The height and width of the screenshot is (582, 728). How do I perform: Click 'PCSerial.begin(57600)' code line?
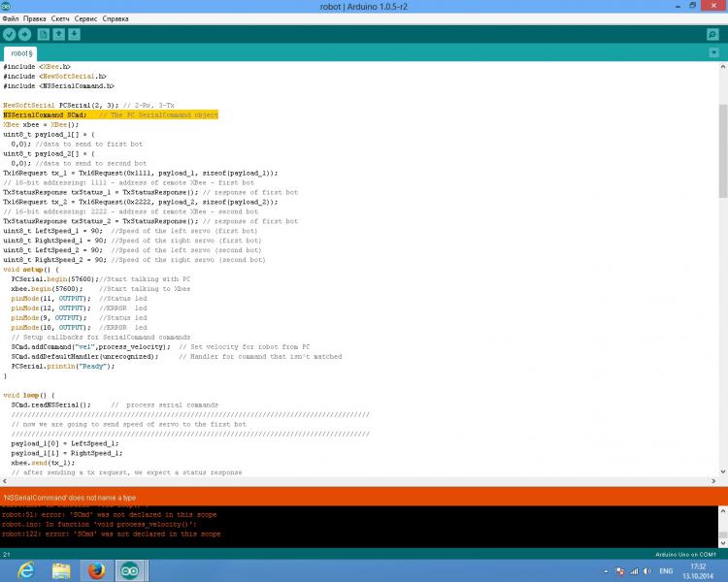point(101,279)
